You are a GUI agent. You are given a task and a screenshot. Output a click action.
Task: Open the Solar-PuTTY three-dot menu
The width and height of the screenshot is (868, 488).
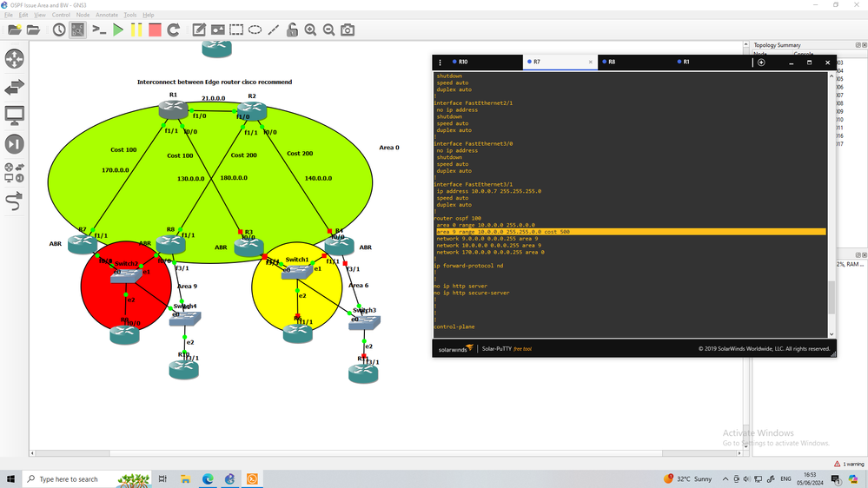coord(441,63)
